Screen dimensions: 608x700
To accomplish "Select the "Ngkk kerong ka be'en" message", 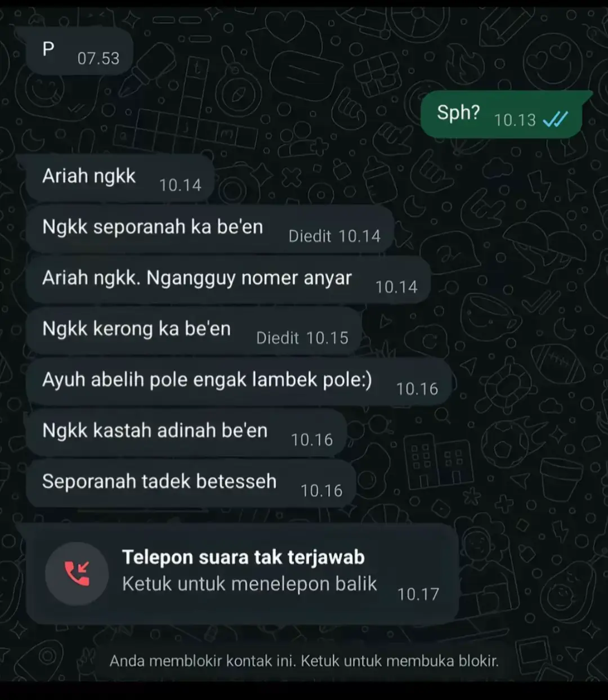I will [194, 331].
